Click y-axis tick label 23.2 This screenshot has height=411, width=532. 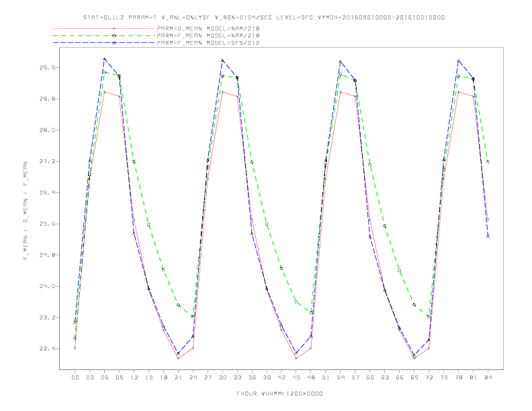point(47,318)
